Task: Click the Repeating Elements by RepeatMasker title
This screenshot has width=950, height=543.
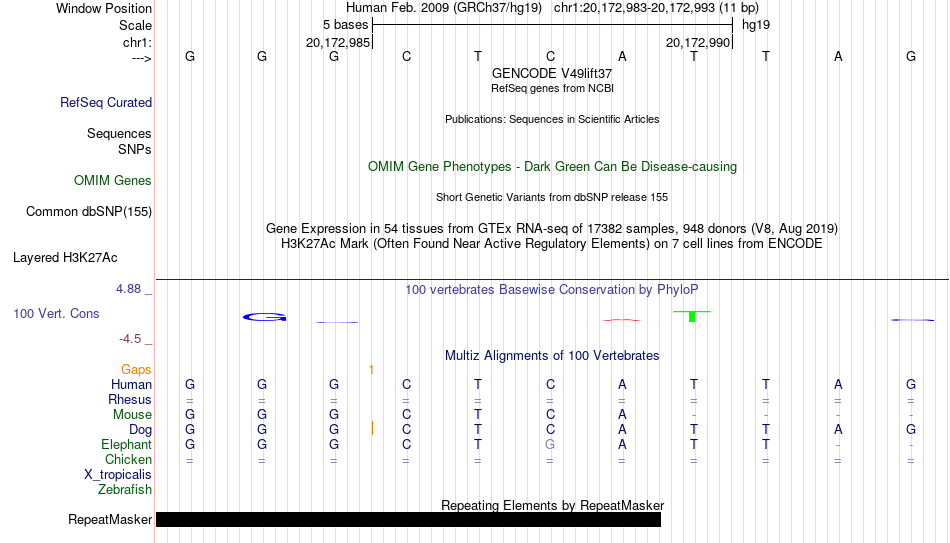Action: click(x=553, y=505)
